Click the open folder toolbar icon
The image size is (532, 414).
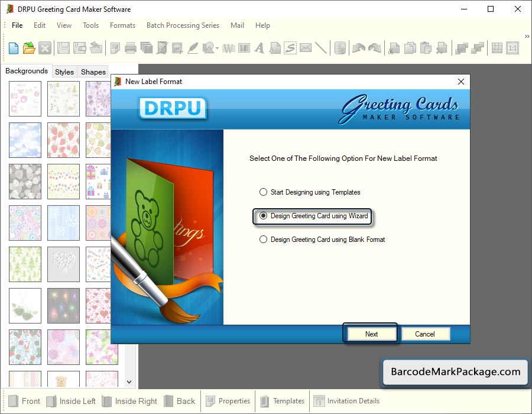pyautogui.click(x=29, y=48)
